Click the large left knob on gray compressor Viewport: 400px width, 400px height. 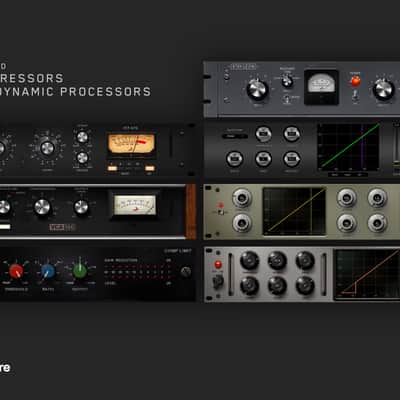click(x=257, y=90)
